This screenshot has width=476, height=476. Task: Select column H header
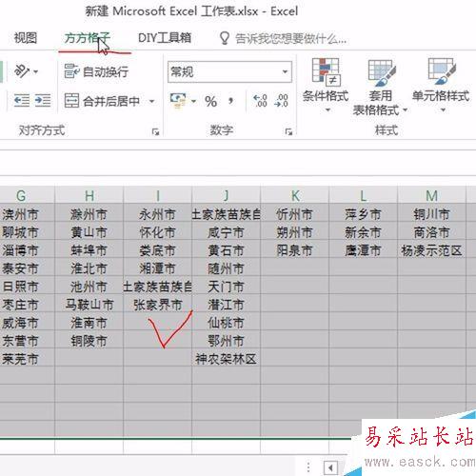point(89,195)
